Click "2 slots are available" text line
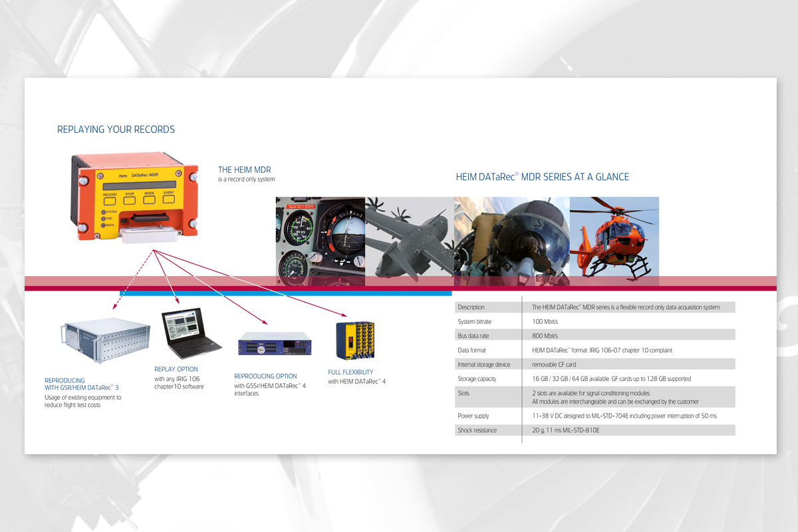Image resolution: width=798 pixels, height=532 pixels. pyautogui.click(x=592, y=394)
